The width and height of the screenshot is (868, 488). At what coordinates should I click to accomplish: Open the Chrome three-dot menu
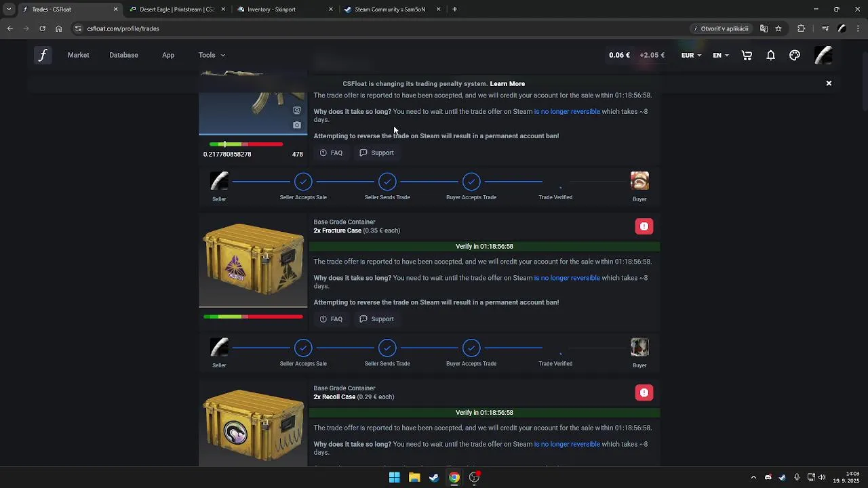point(859,28)
